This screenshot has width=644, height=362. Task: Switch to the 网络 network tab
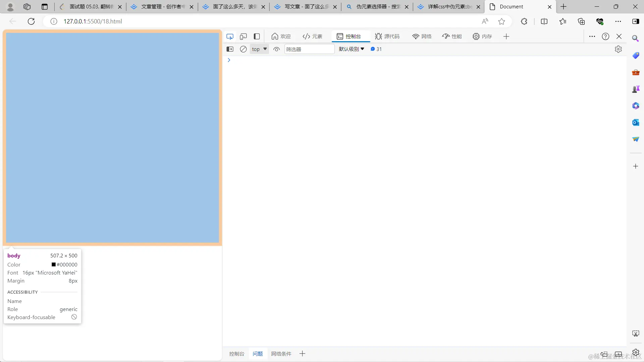coord(422,36)
